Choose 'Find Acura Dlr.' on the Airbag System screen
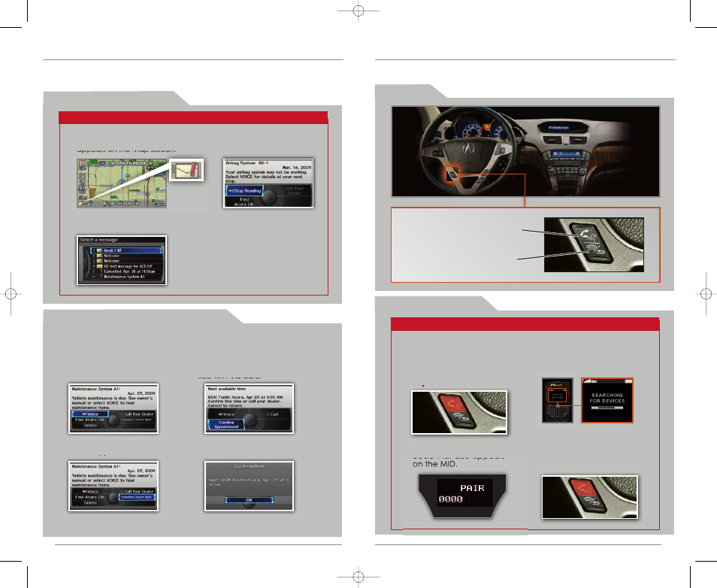This screenshot has width=717, height=588. pos(244,202)
